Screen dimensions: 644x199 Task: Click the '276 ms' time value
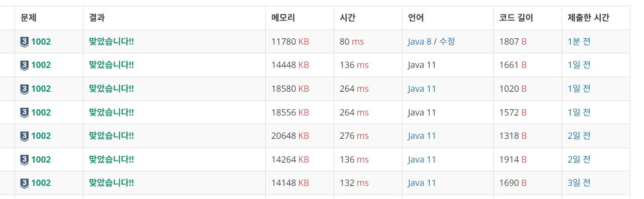(x=354, y=136)
